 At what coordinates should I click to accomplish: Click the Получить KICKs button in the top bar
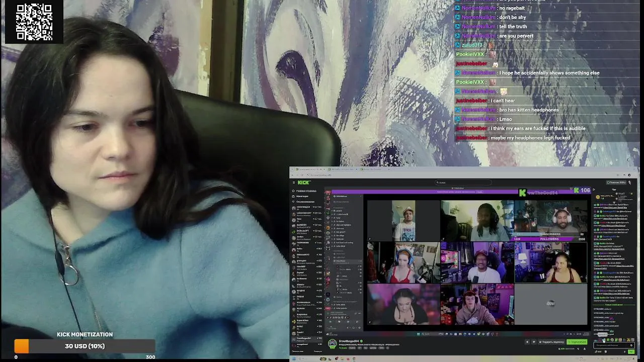[x=616, y=183]
